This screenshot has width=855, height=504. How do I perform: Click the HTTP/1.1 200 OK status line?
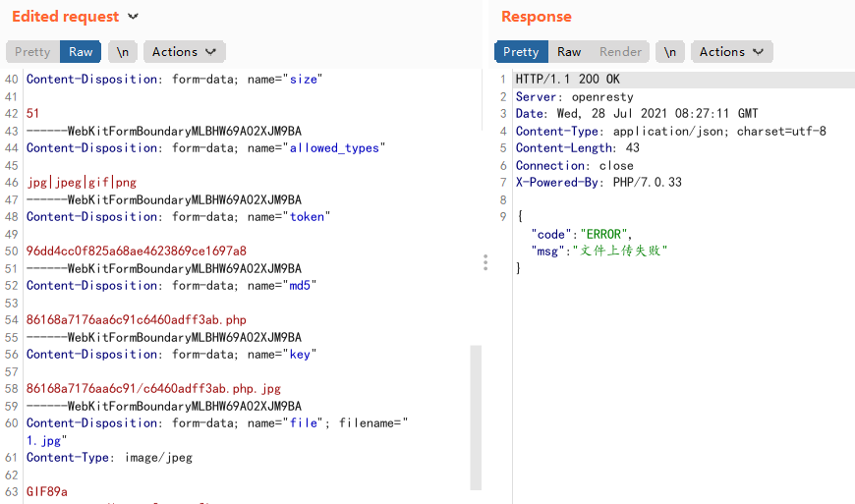pos(568,80)
